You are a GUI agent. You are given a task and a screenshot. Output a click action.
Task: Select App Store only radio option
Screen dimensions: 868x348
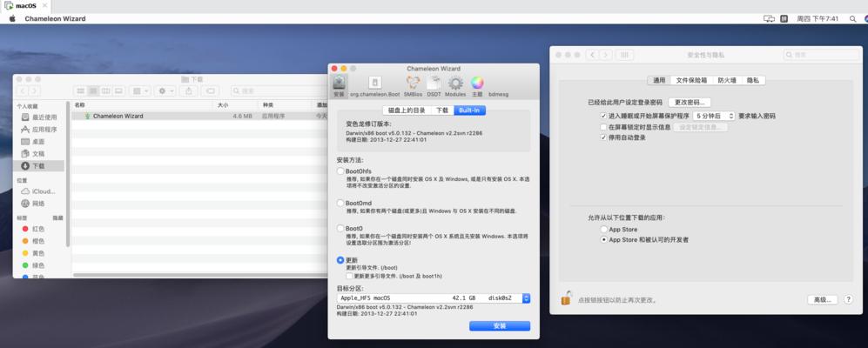click(x=604, y=229)
